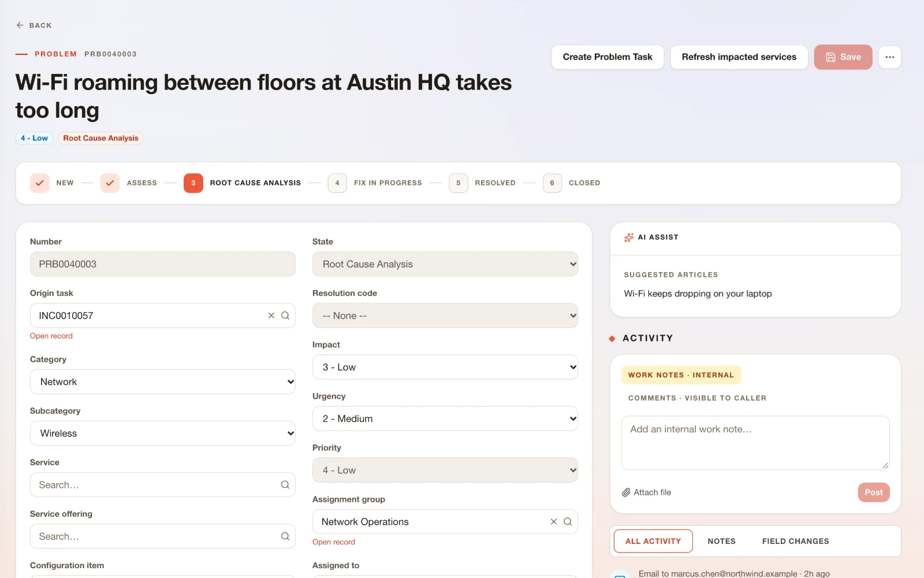Look up Assignment group with magnifier

(x=568, y=522)
